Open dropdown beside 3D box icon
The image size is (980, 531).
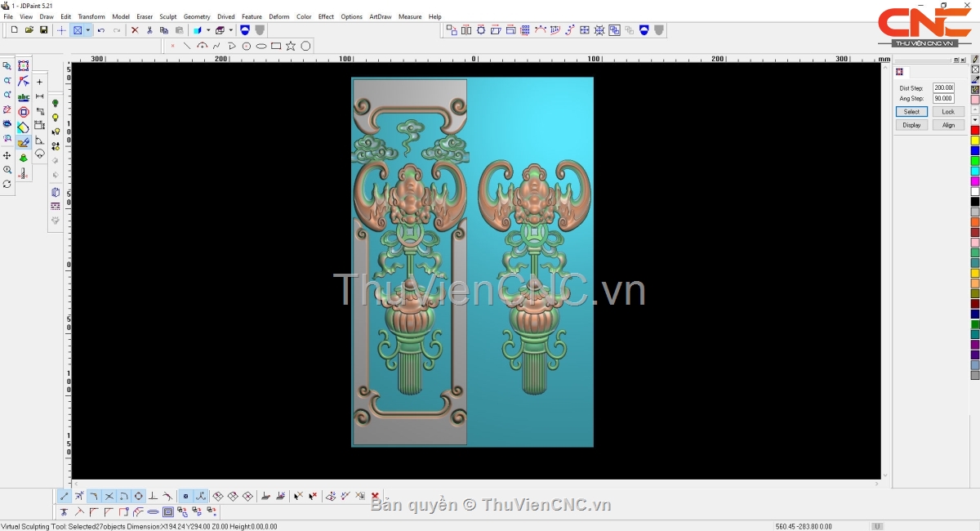[x=231, y=30]
